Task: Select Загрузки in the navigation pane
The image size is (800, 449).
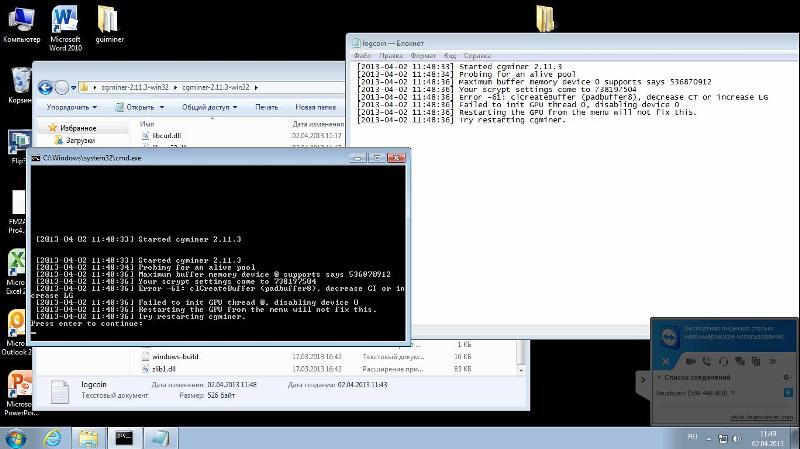Action: click(80, 140)
